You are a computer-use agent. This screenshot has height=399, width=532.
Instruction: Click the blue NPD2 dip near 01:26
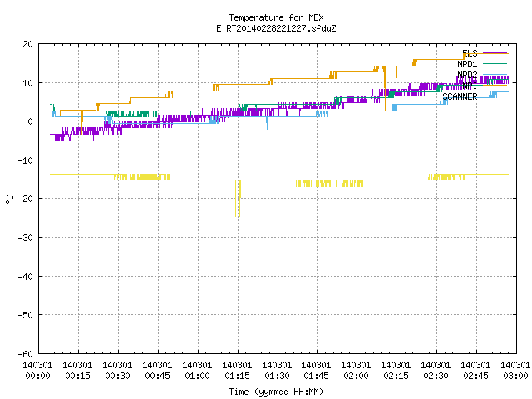pos(267,123)
